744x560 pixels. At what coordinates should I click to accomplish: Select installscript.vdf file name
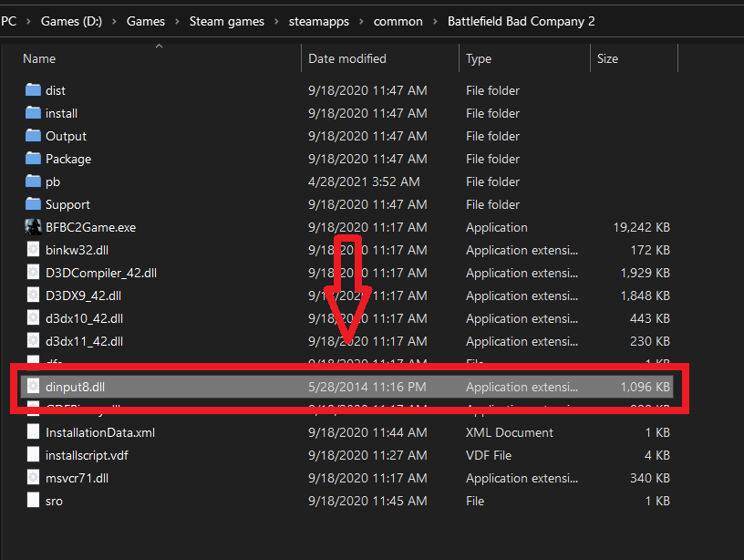[87, 455]
